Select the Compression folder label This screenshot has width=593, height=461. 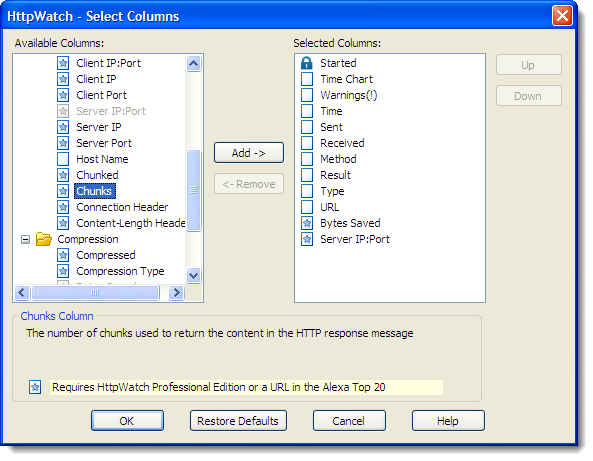88,239
